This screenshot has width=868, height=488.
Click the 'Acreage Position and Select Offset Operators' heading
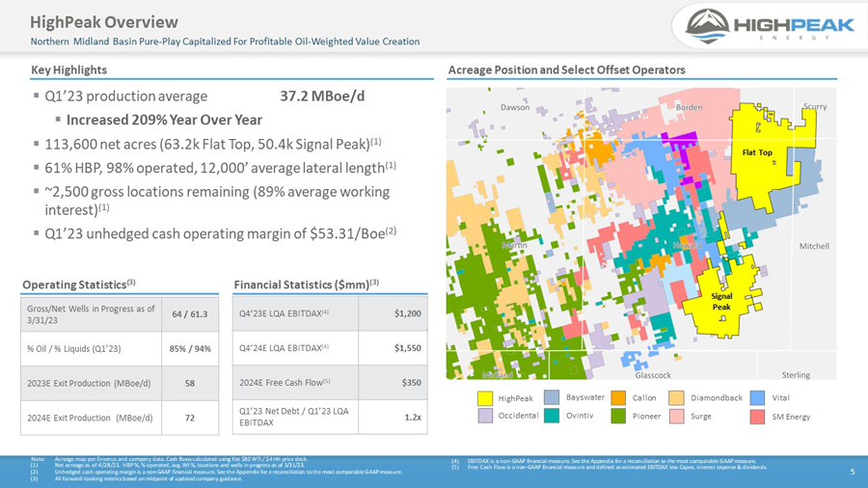(x=567, y=69)
